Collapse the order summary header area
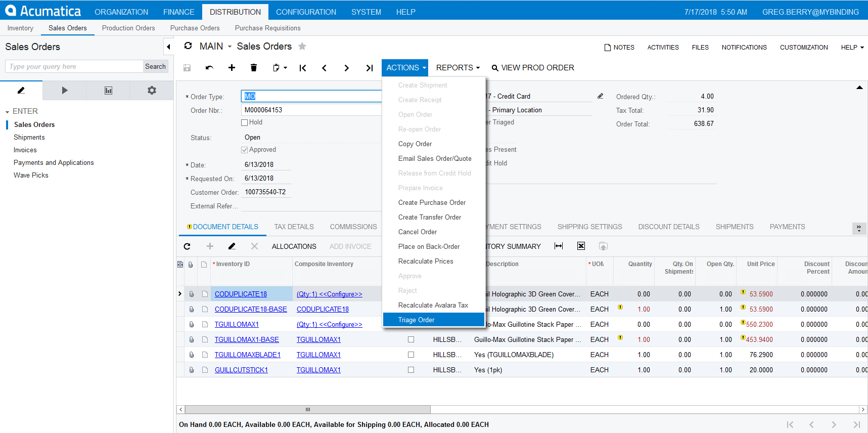Screen dimensions: 868x433 (x=859, y=88)
